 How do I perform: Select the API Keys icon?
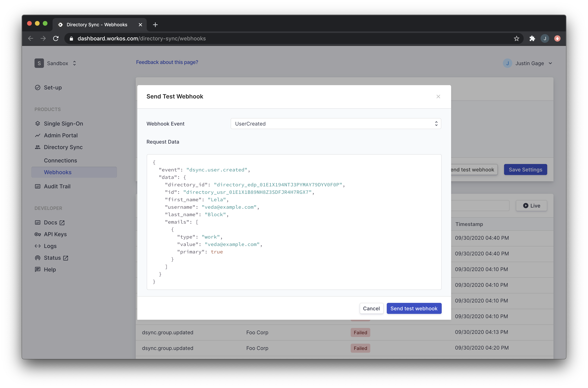(38, 234)
